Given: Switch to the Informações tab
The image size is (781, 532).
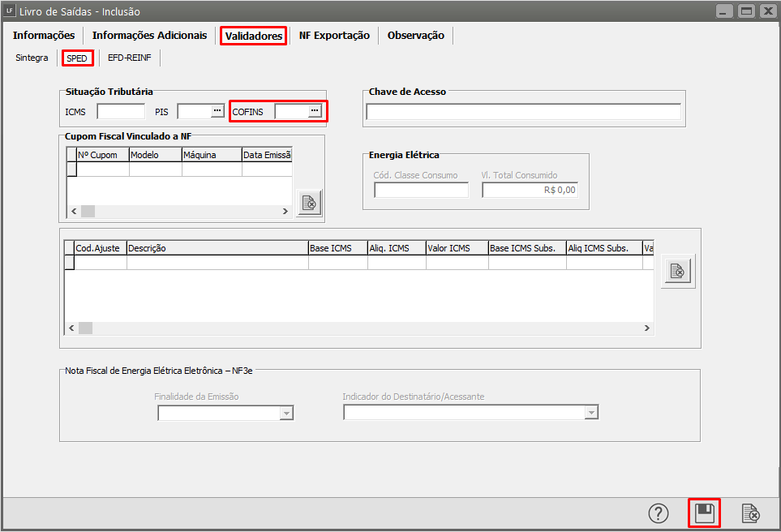Looking at the screenshot, I should [44, 36].
